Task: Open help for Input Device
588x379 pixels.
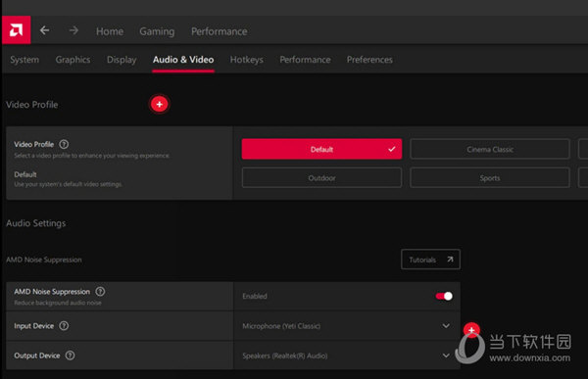Action: pyautogui.click(x=64, y=326)
